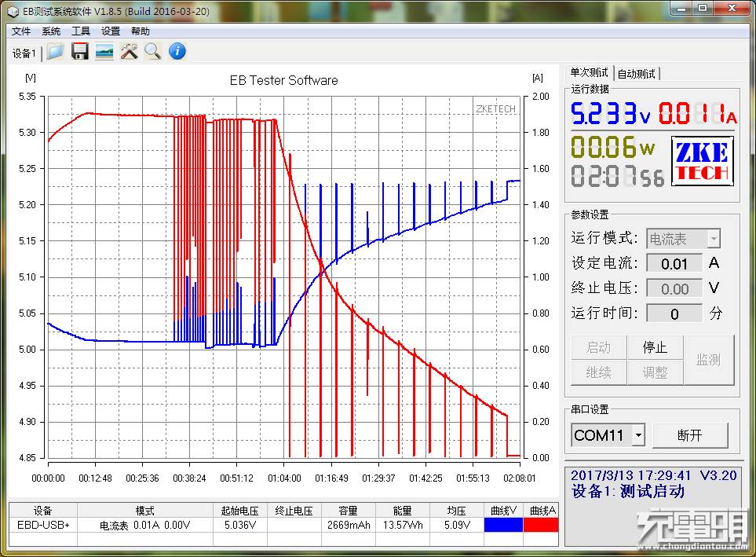The width and height of the screenshot is (756, 557).
Task: Show info with the blue 'i' icon
Action: coord(177,51)
